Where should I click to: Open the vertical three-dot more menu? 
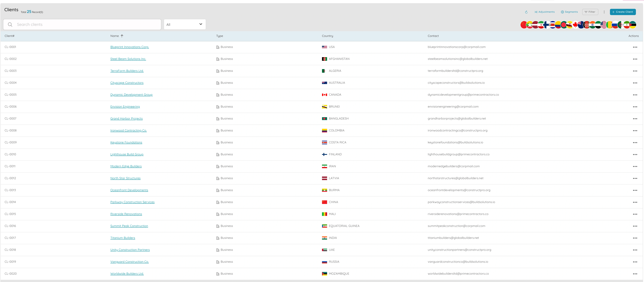click(x=604, y=12)
